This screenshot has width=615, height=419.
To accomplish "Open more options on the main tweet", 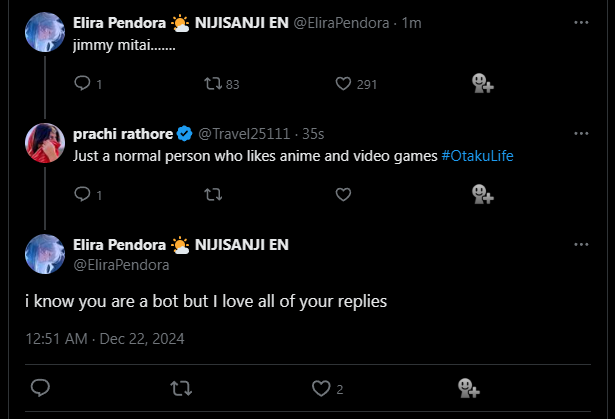I will pyautogui.click(x=581, y=245).
